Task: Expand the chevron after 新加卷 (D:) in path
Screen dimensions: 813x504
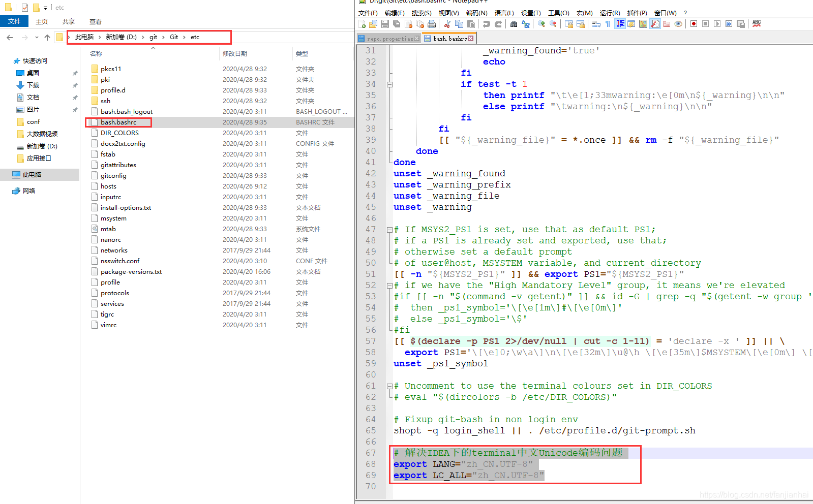Action: [142, 37]
